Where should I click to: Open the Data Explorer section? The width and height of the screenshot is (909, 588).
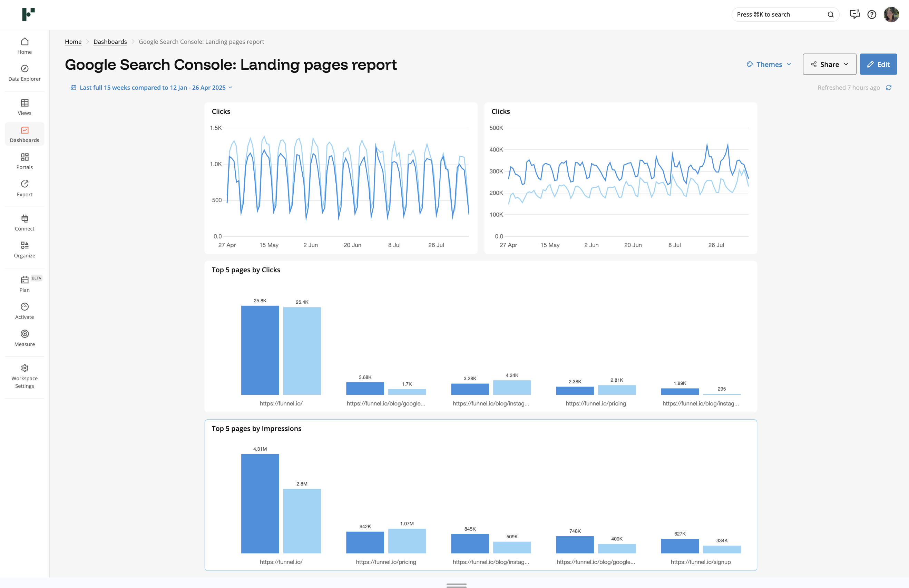pyautogui.click(x=25, y=73)
